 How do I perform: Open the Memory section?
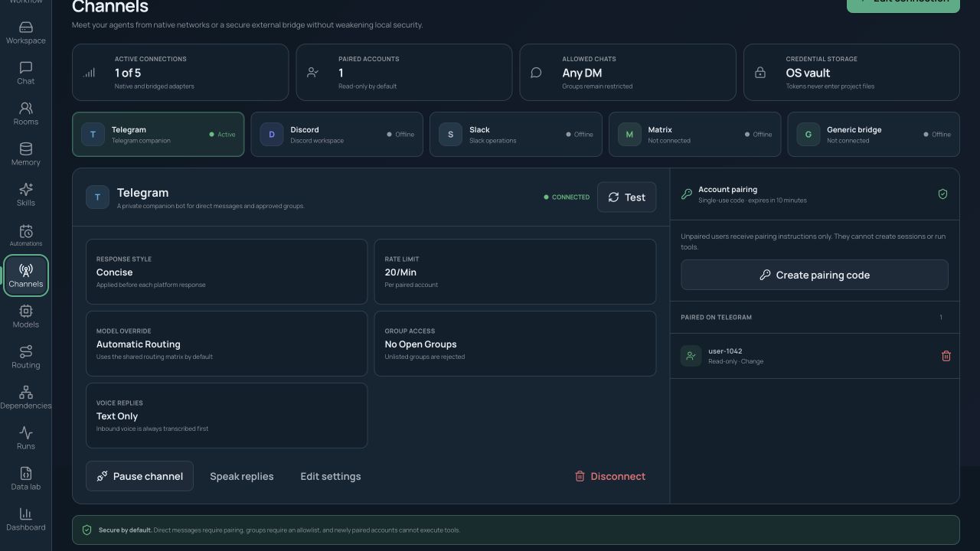coord(25,155)
